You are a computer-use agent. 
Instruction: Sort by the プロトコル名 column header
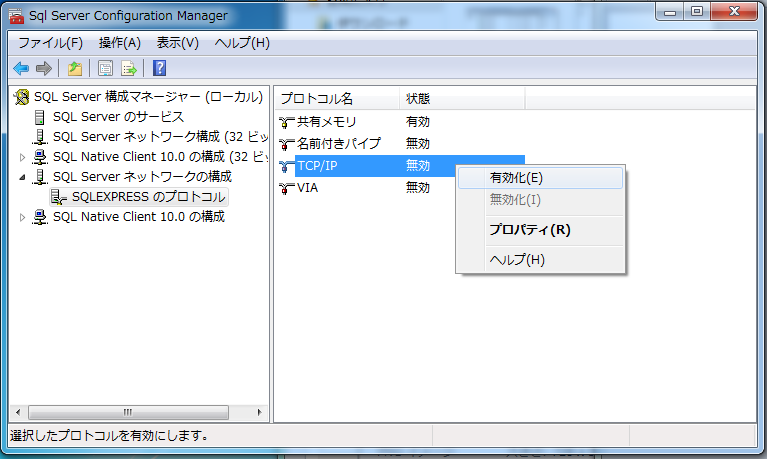coord(337,98)
